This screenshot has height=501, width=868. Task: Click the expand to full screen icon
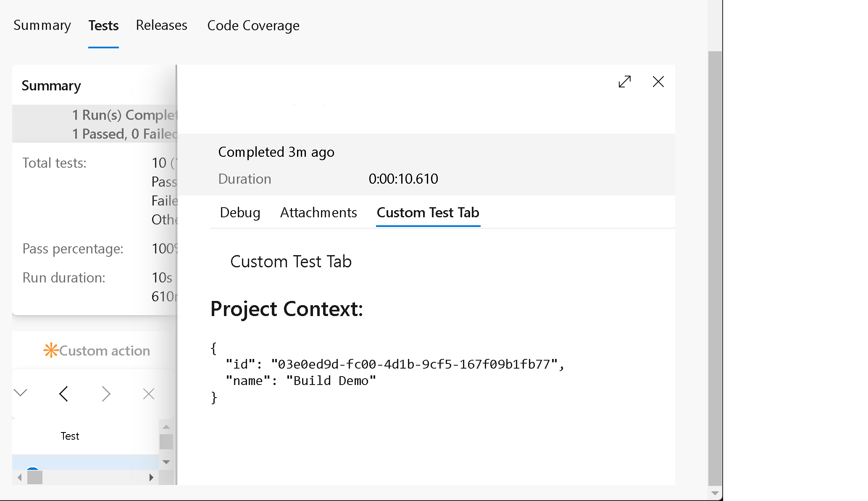point(625,82)
